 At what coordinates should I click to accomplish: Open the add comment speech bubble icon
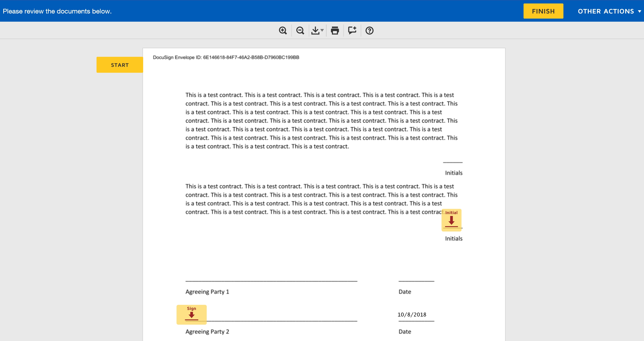[352, 30]
